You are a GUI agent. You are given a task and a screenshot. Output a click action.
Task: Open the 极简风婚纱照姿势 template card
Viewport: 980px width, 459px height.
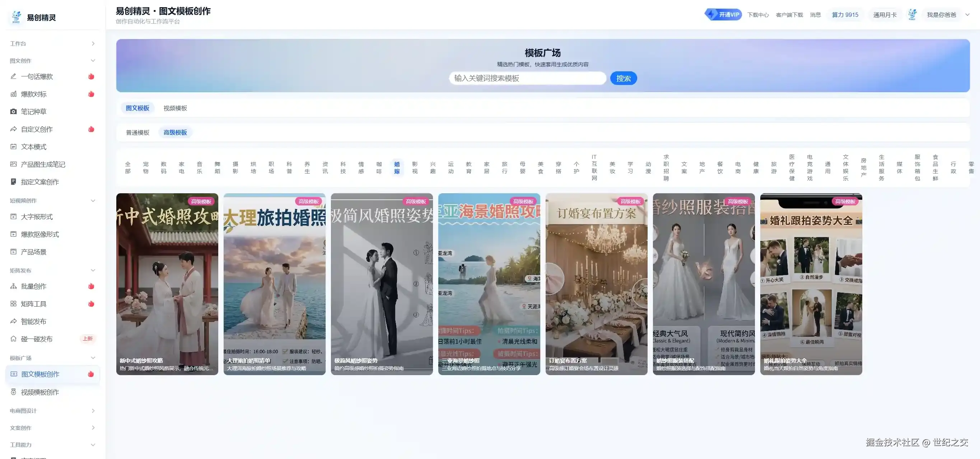pyautogui.click(x=382, y=284)
